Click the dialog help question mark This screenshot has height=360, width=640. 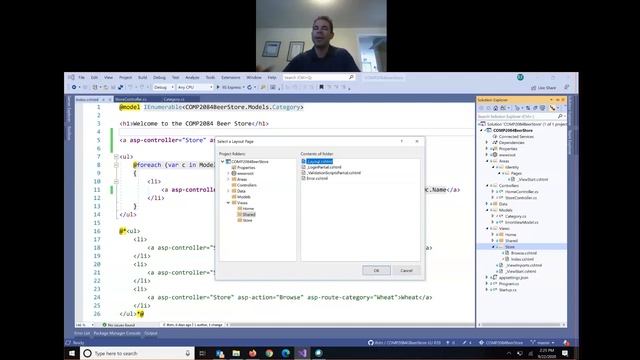pos(402,141)
